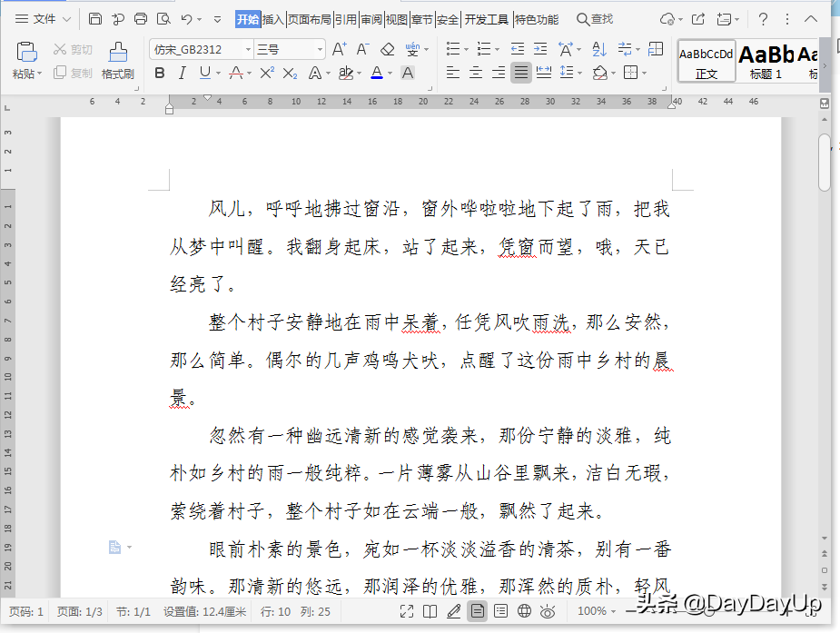Enable eye protection mode icon
The height and width of the screenshot is (633, 840).
pyautogui.click(x=548, y=611)
